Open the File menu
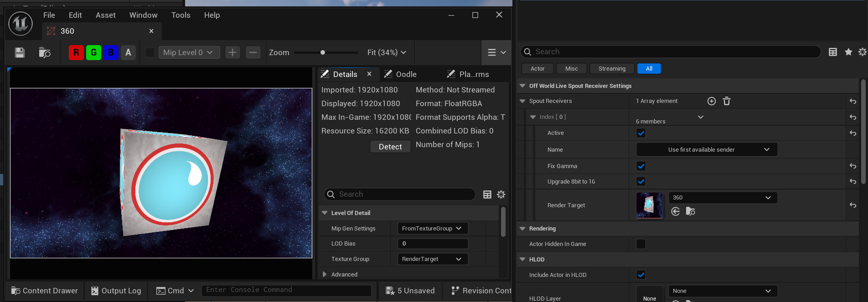The height and width of the screenshot is (302, 868). [x=49, y=15]
